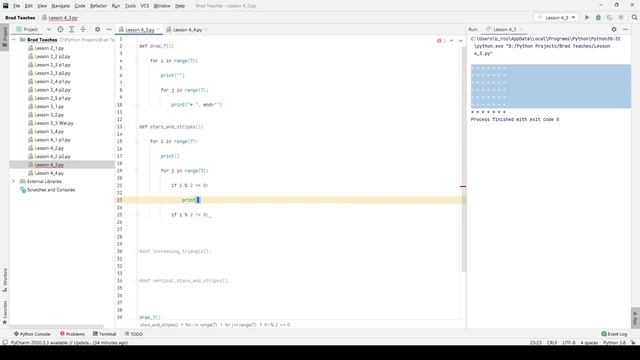
Task: Start debugging with the green bug icon
Action: (598, 18)
